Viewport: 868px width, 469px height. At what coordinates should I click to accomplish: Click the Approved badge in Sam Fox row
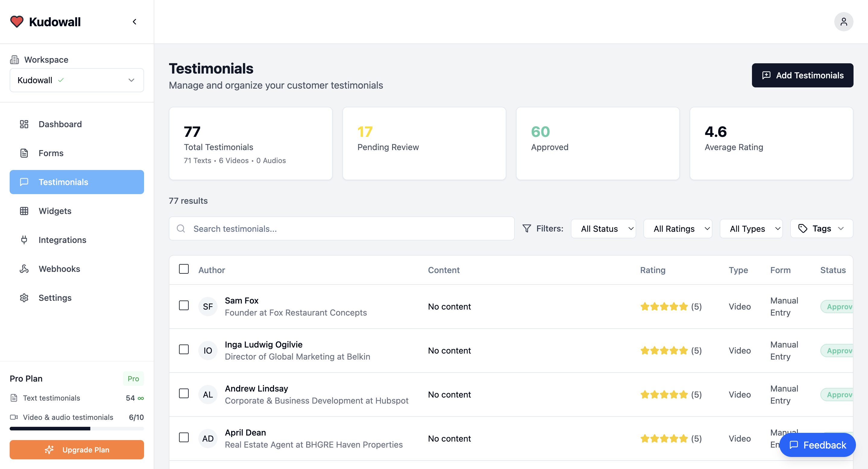(837, 307)
